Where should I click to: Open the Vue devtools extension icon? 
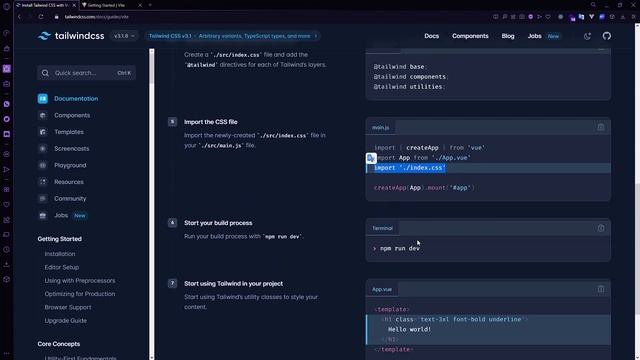[591, 17]
